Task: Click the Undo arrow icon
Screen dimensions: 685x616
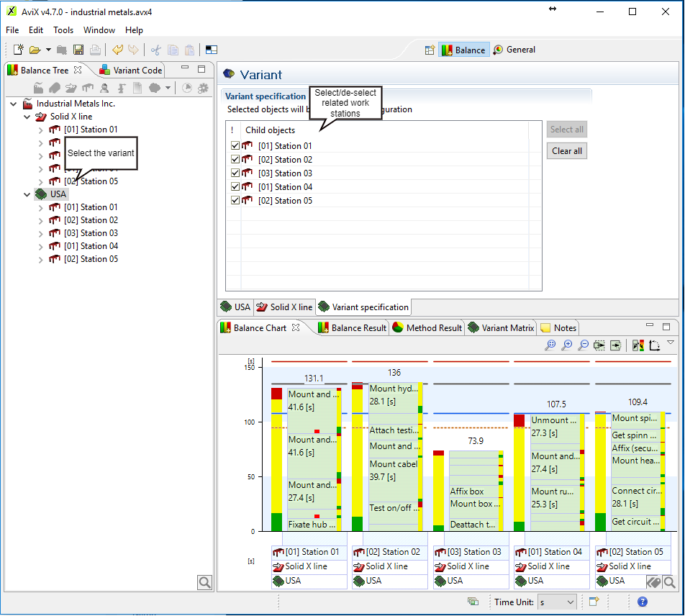Action: pos(118,50)
